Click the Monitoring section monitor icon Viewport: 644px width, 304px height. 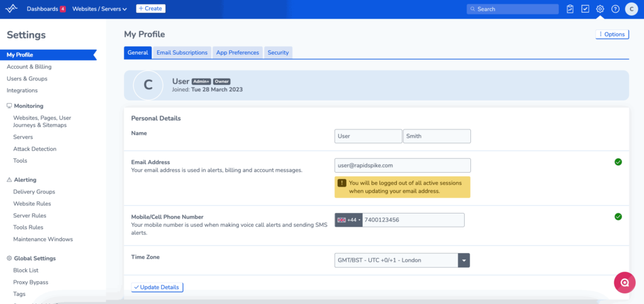click(9, 106)
